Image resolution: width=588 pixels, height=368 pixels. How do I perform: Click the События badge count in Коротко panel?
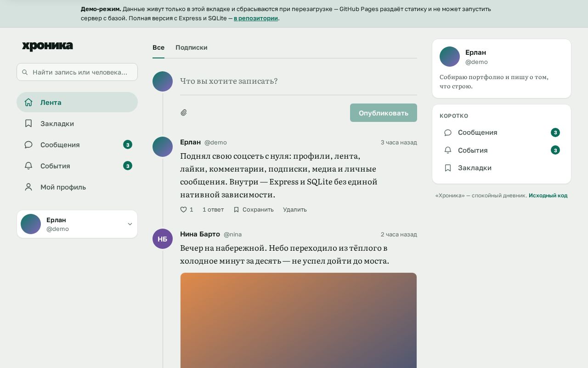[555, 150]
